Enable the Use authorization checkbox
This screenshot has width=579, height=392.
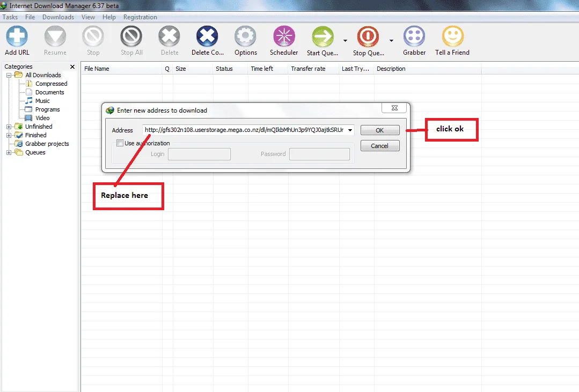point(120,143)
